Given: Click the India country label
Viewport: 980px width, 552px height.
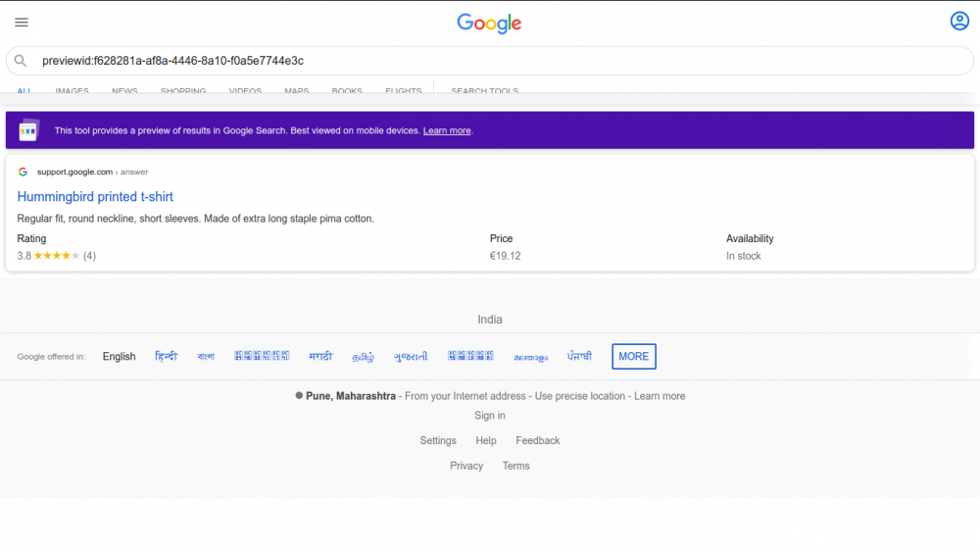Looking at the screenshot, I should click(x=490, y=320).
